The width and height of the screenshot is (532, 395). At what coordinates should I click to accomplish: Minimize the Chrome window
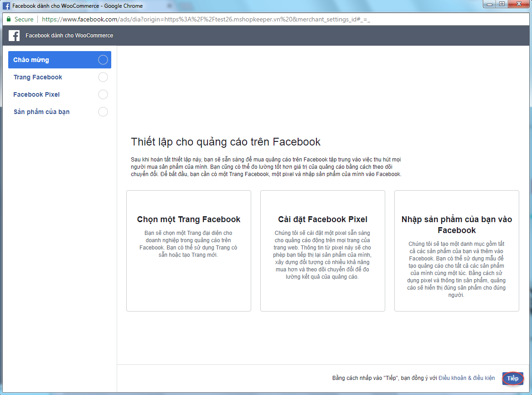click(x=489, y=4)
